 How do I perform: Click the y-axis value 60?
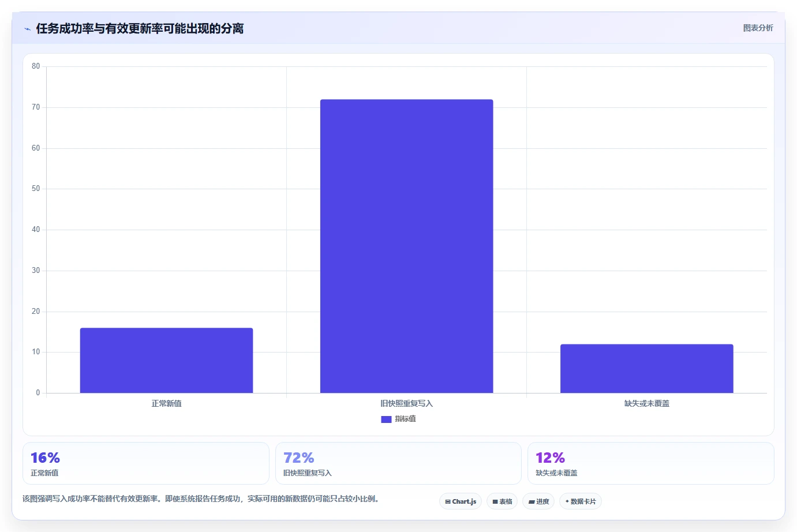tap(36, 148)
